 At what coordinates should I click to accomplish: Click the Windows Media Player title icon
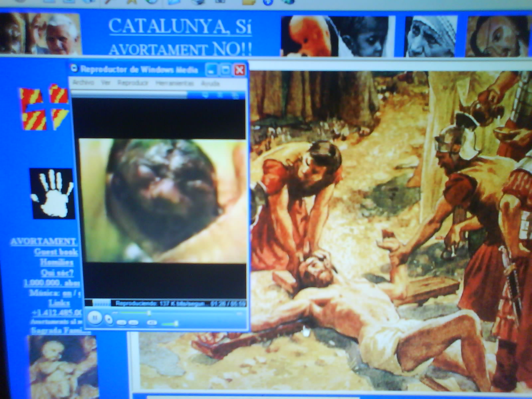pyautogui.click(x=74, y=68)
